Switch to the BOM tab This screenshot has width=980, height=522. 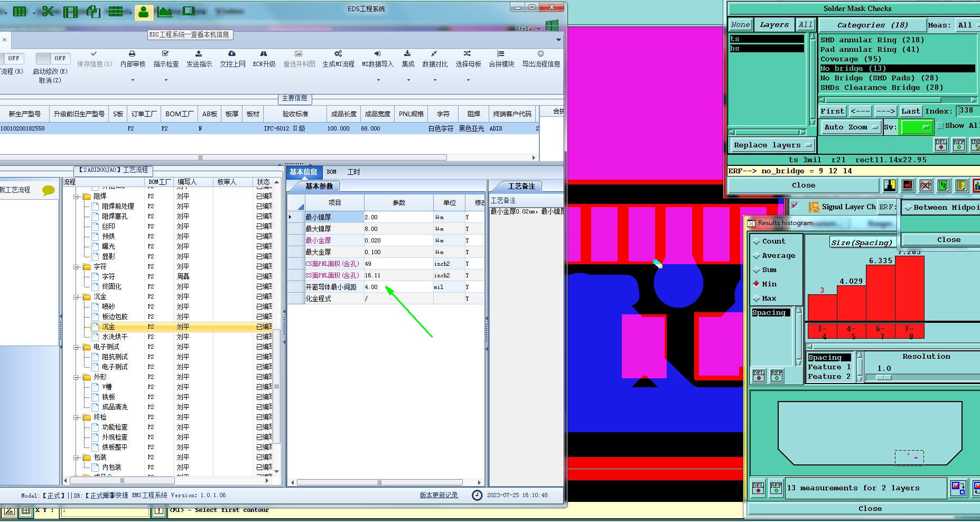tap(332, 172)
